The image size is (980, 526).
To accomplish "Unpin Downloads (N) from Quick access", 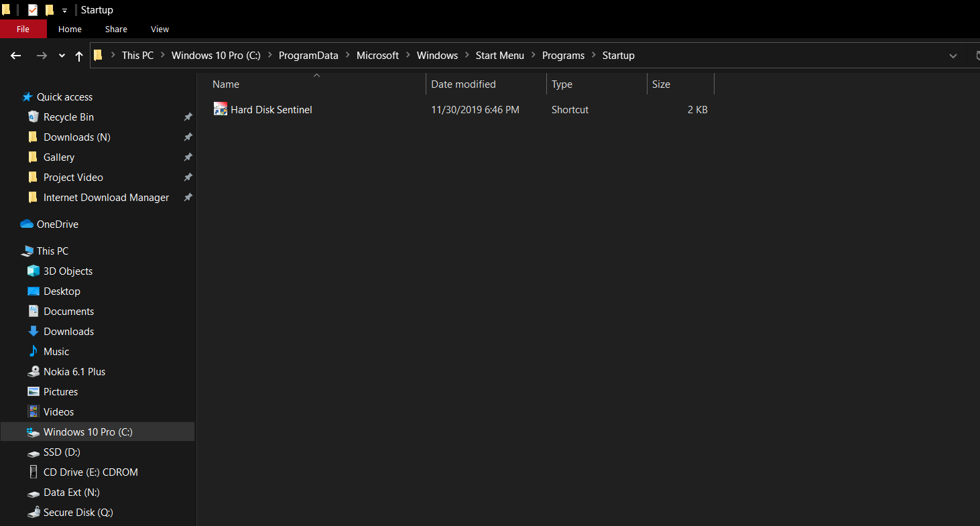I will pos(188,137).
